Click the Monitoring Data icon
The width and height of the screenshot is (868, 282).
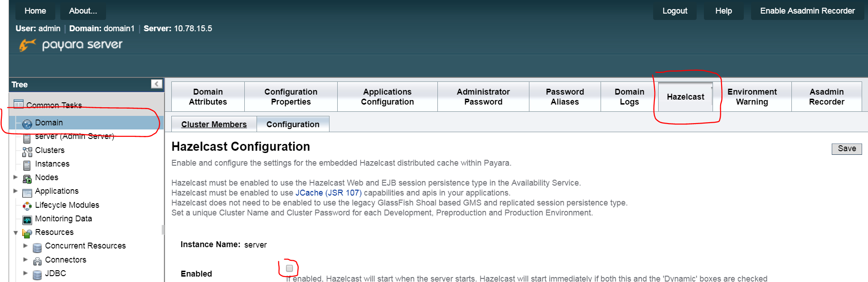click(27, 220)
